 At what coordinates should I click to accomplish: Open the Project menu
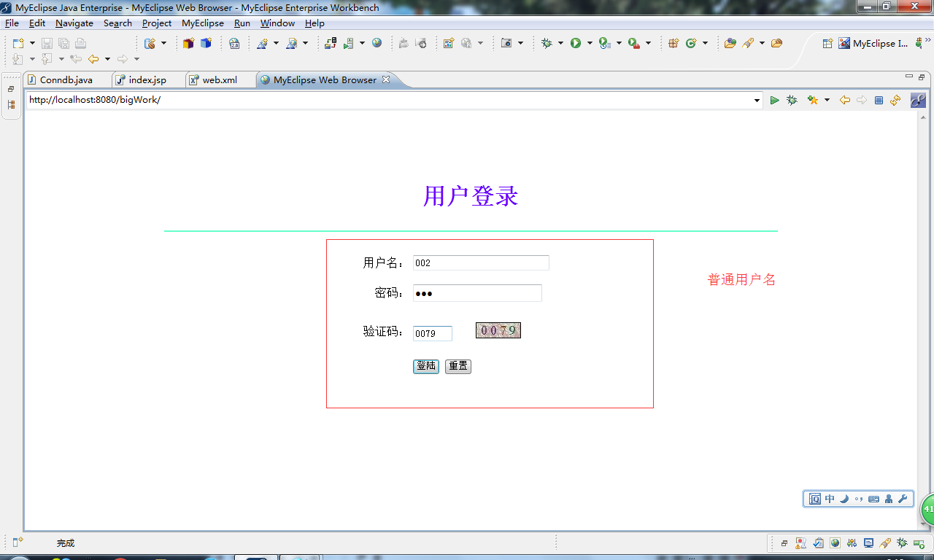tap(157, 23)
